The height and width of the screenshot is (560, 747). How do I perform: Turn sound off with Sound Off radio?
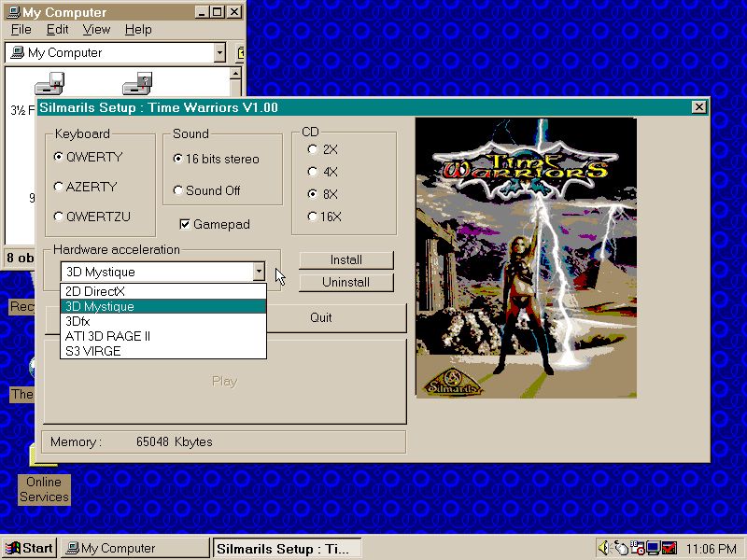(x=178, y=190)
